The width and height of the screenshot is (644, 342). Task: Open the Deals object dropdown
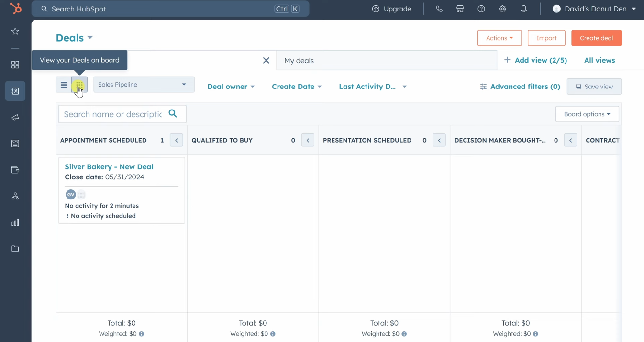point(74,38)
